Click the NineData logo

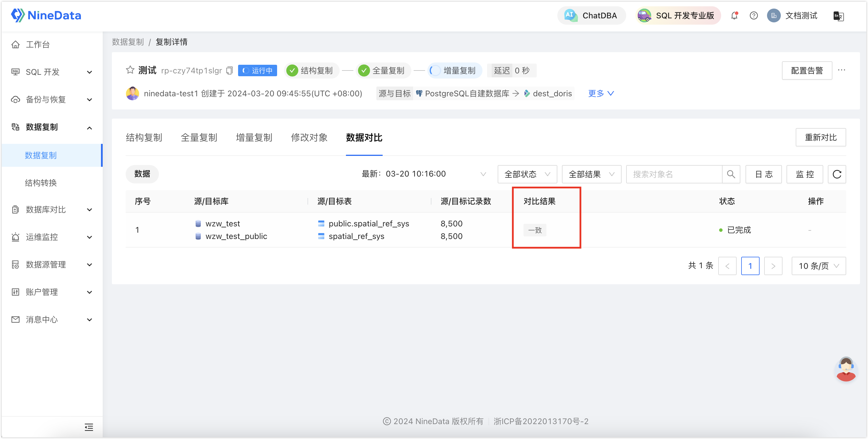pyautogui.click(x=46, y=15)
